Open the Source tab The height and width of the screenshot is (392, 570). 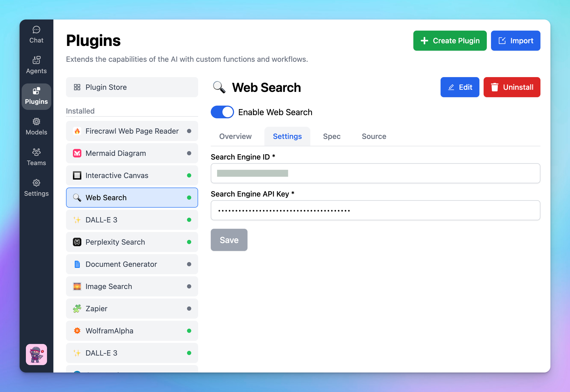click(374, 136)
